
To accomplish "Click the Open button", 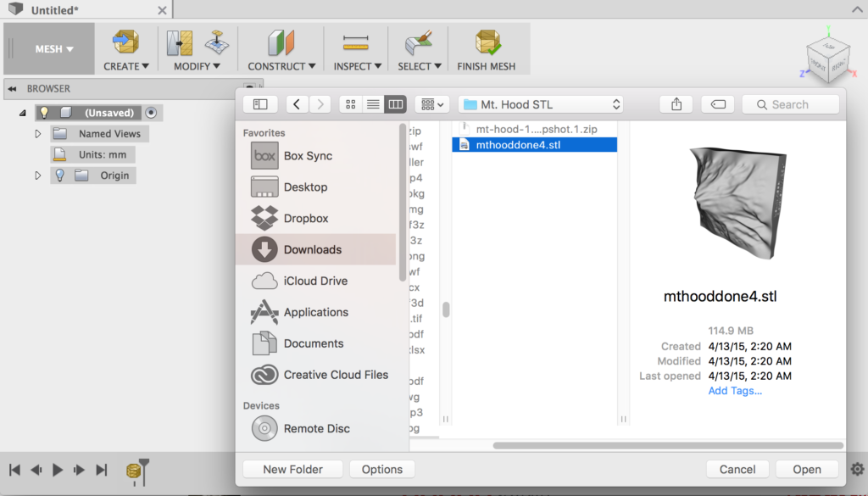I will (807, 469).
